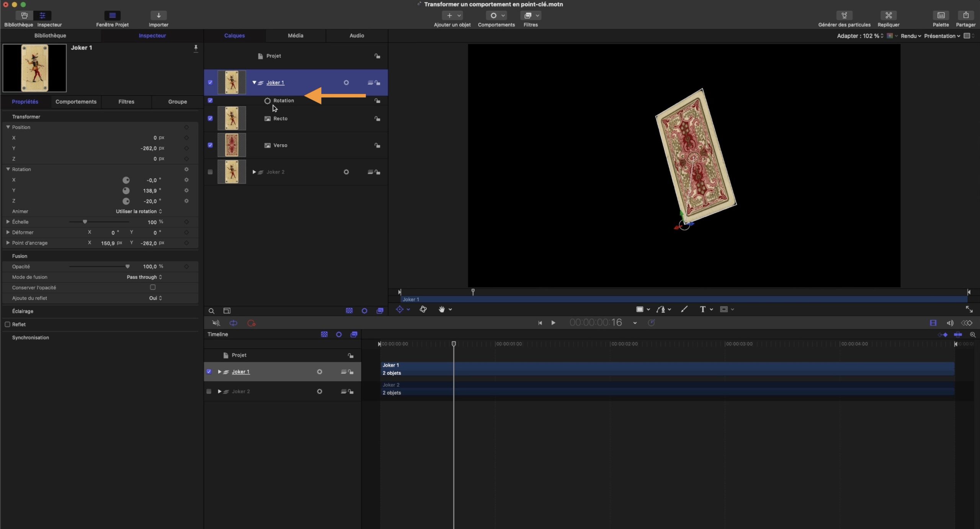Switch to the Audio tab
The height and width of the screenshot is (529, 980).
356,36
